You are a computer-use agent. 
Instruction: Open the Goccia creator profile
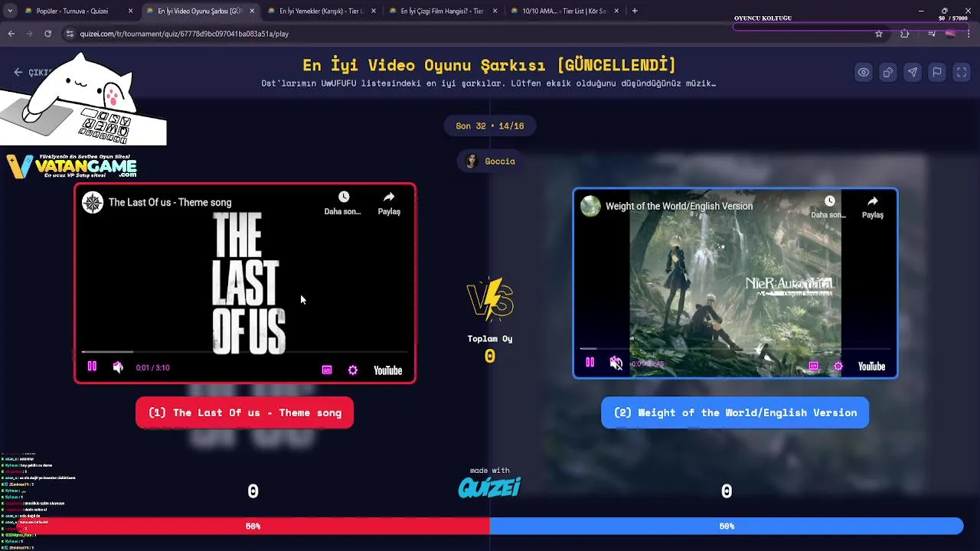[490, 161]
